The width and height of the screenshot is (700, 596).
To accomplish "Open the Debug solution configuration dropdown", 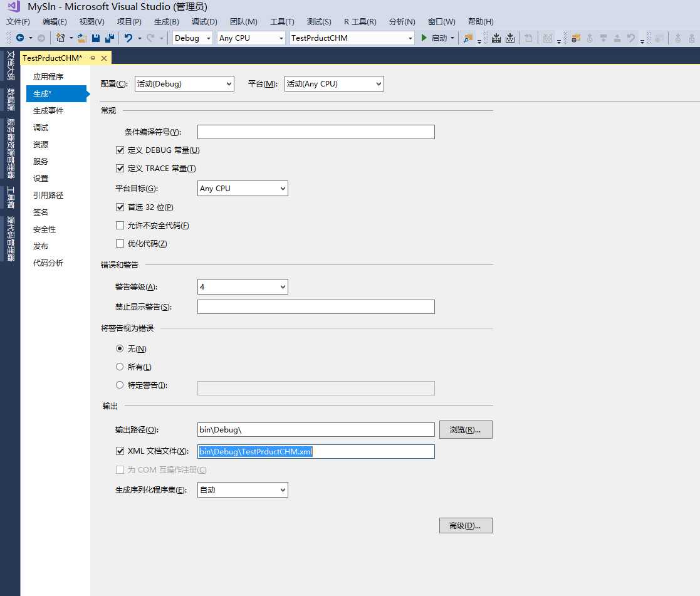I will coord(193,38).
